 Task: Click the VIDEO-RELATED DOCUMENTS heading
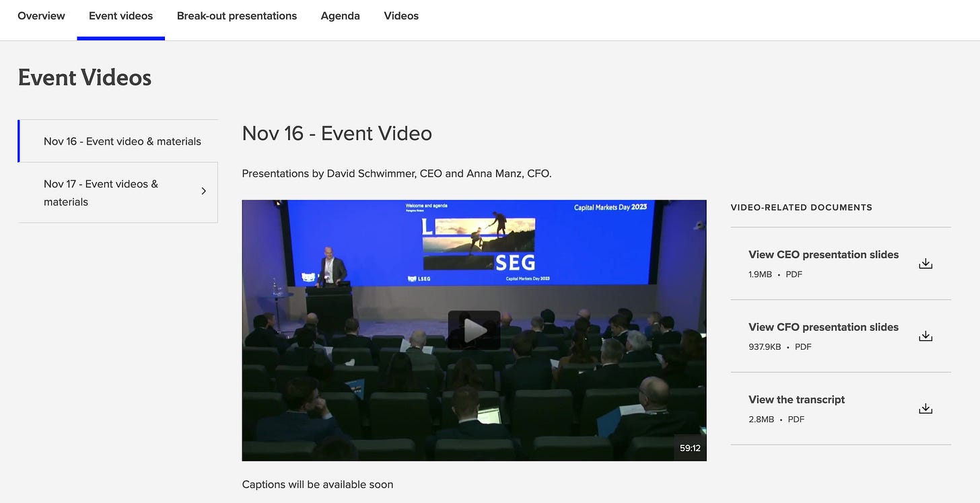801,207
